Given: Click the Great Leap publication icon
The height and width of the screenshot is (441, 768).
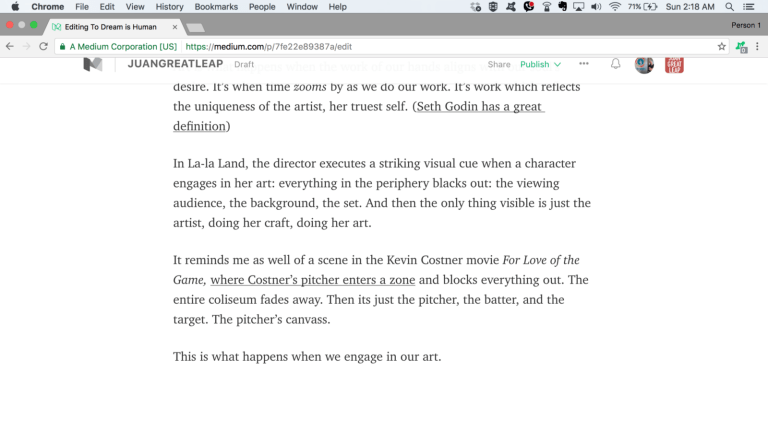Looking at the screenshot, I should pyautogui.click(x=674, y=65).
